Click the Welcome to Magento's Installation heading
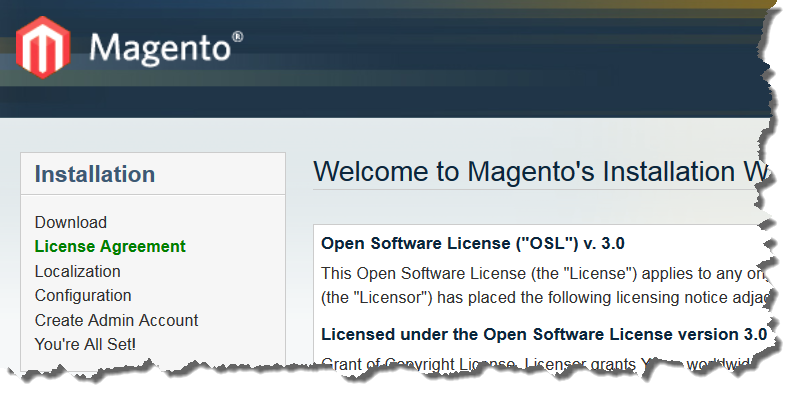This screenshot has height=398, width=796. 541,172
